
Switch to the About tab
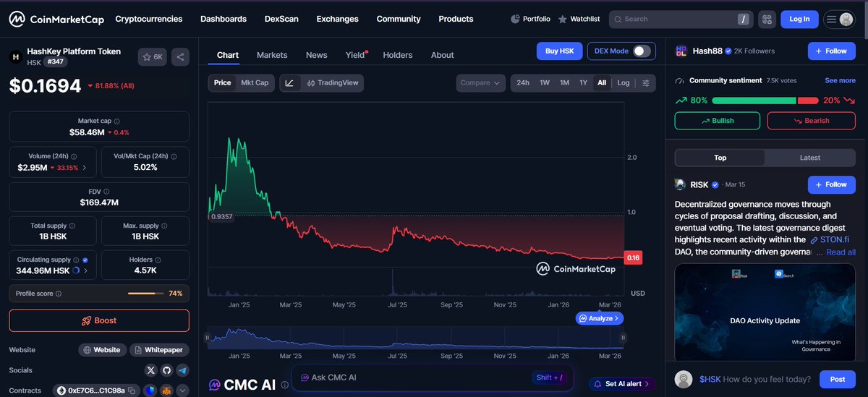tap(442, 55)
